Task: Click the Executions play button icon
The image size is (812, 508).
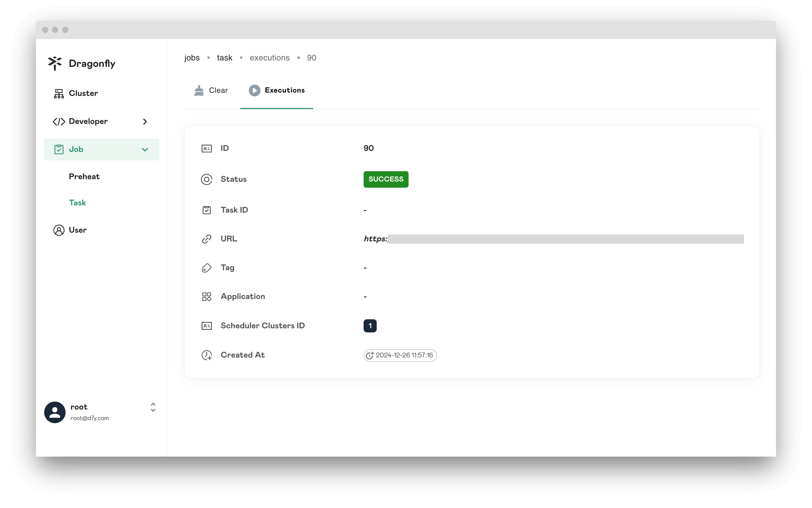Action: tap(254, 90)
